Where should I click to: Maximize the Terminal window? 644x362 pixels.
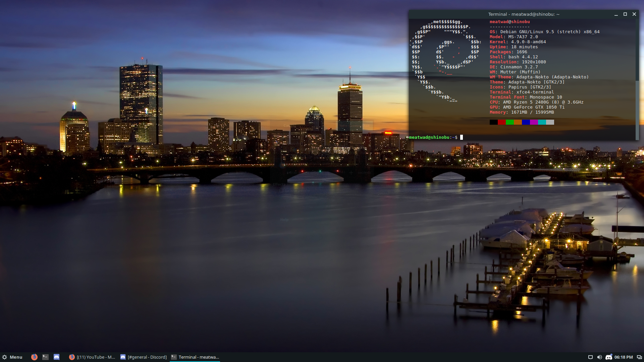point(625,14)
